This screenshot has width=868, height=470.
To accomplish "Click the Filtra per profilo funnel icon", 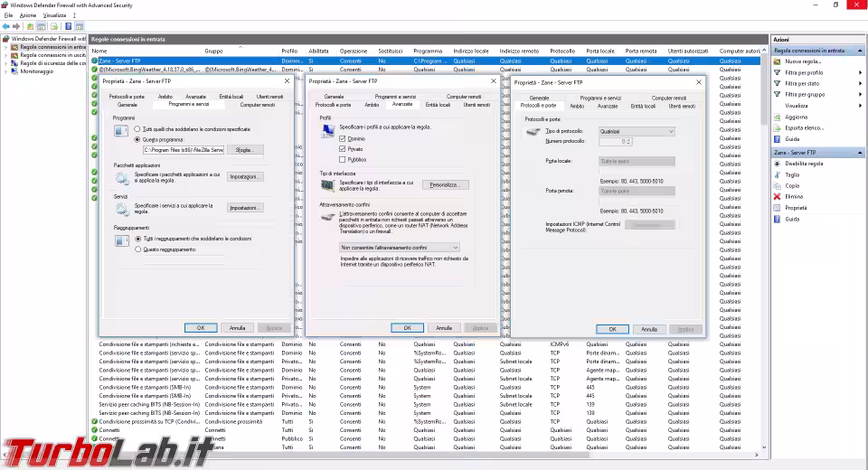I will (x=778, y=72).
